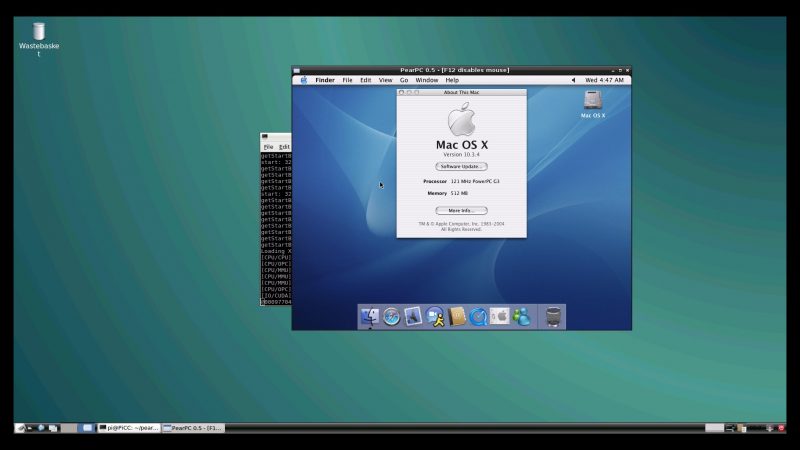
Task: Click the Software Update button
Action: [461, 166]
